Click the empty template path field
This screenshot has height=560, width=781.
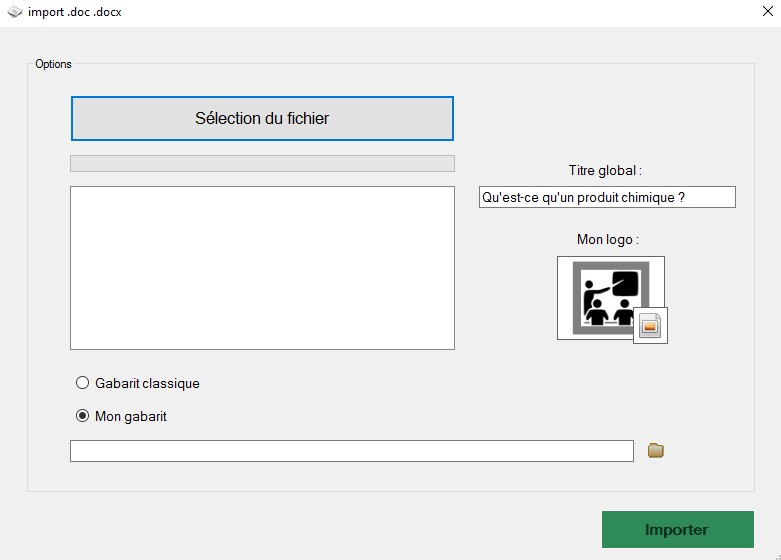click(351, 451)
